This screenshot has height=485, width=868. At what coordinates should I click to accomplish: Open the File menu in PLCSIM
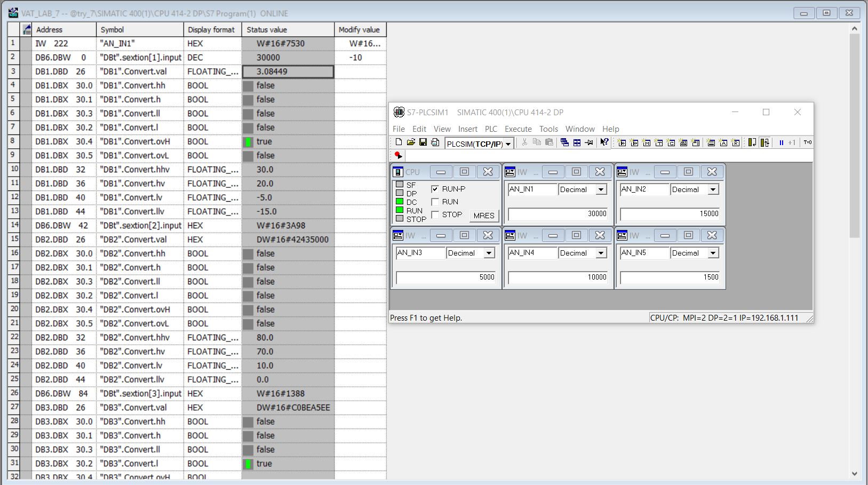point(399,129)
